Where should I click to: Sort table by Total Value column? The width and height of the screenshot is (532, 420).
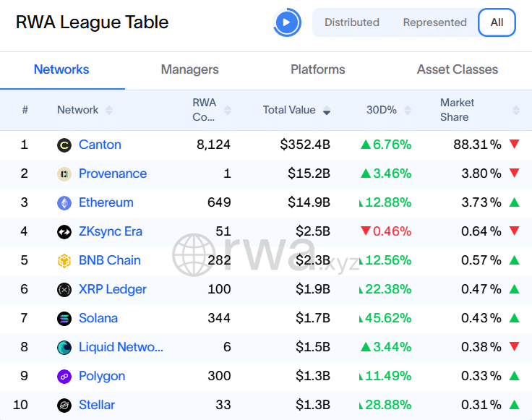[296, 110]
